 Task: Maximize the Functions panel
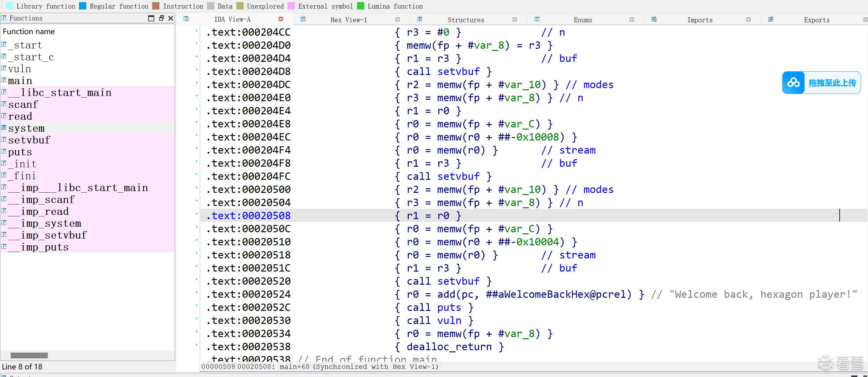[151, 18]
